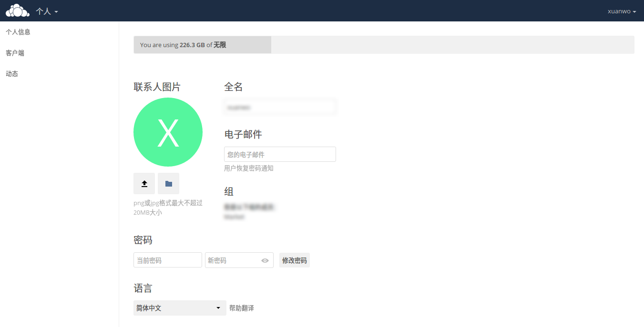
Task: Click the storage usage progress bar
Action: point(384,45)
